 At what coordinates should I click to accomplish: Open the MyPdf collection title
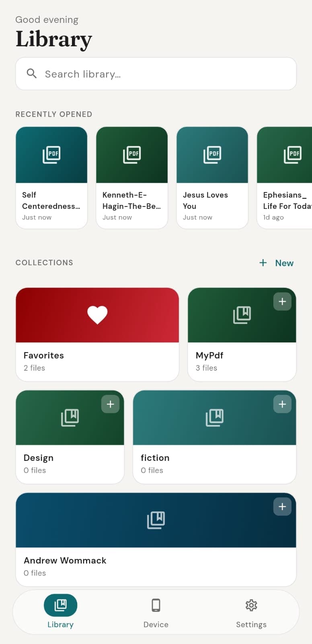pos(209,355)
